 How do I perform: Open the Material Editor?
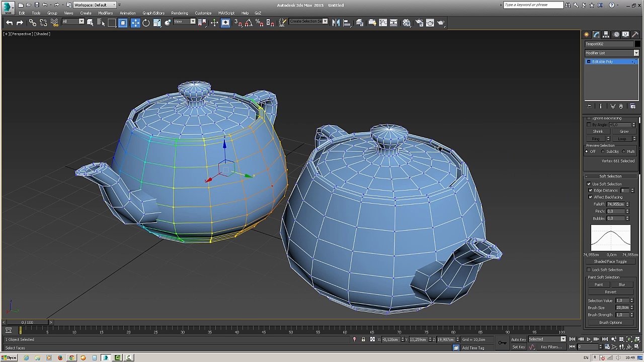pyautogui.click(x=407, y=23)
